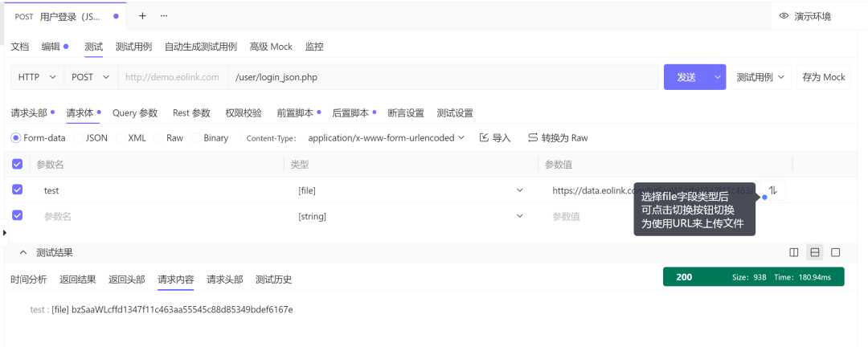The width and height of the screenshot is (868, 347).
Task: Uncheck the test parameter row checkbox
Action: (x=17, y=190)
